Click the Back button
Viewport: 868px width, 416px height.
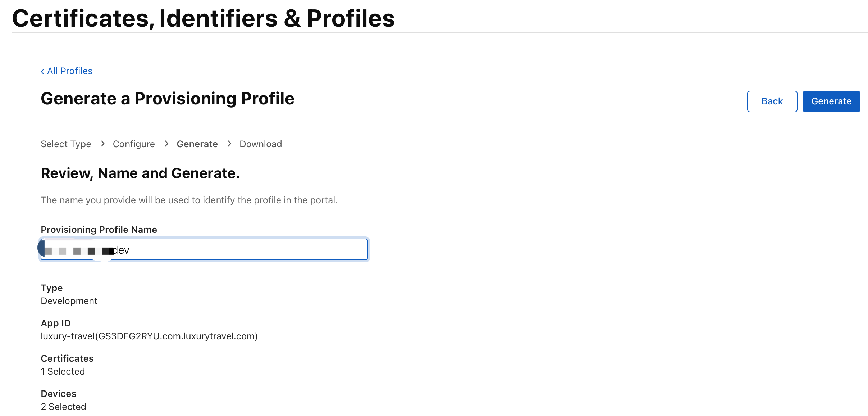click(x=772, y=101)
